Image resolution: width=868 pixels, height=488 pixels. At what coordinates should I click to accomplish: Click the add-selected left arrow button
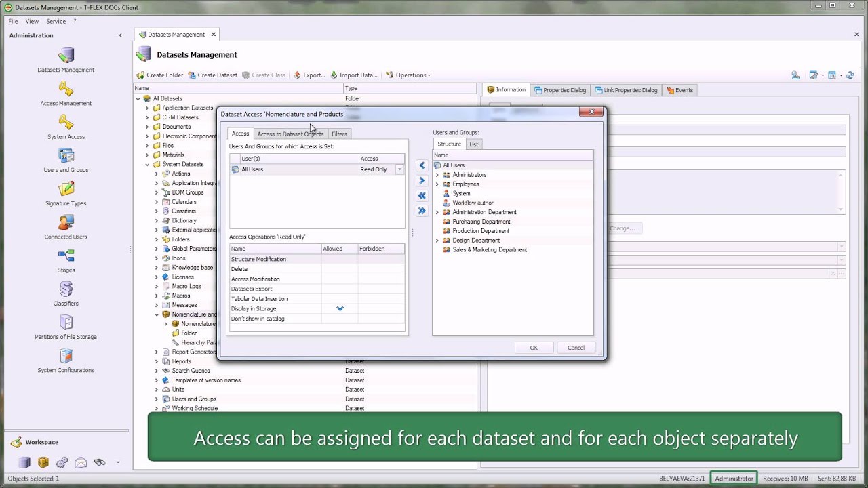tap(422, 165)
